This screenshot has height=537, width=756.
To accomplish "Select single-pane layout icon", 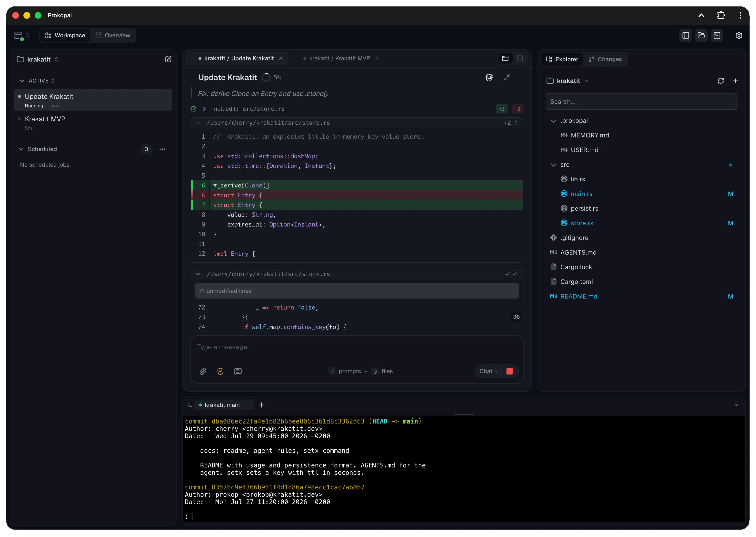I will tap(505, 58).
